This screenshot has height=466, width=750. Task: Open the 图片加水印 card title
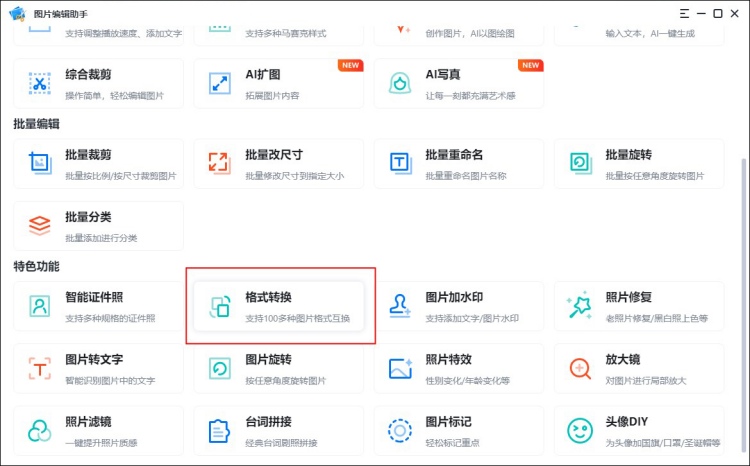[x=454, y=297]
